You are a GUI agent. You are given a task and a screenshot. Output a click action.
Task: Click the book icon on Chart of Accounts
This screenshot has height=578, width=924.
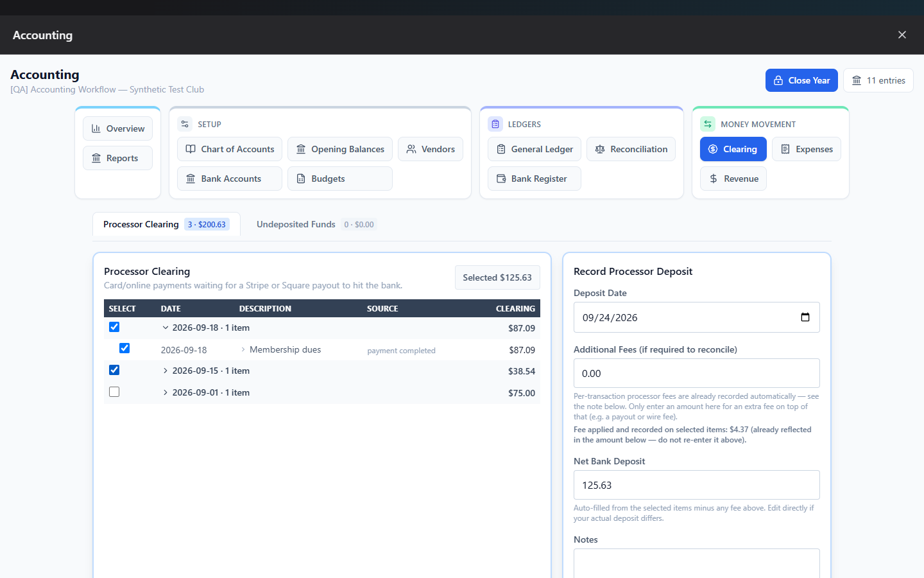pyautogui.click(x=191, y=149)
